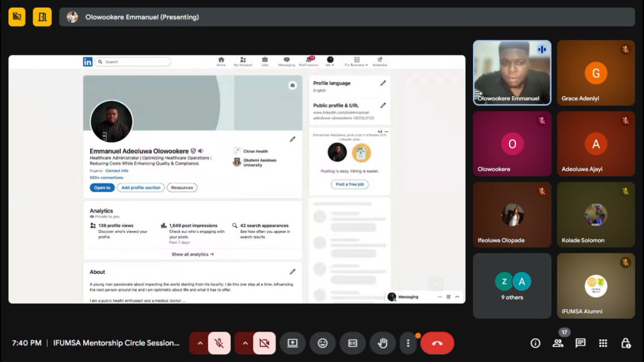Play the name pronunciation speaker icon
Screen dimensions: 644x362
coord(201,151)
